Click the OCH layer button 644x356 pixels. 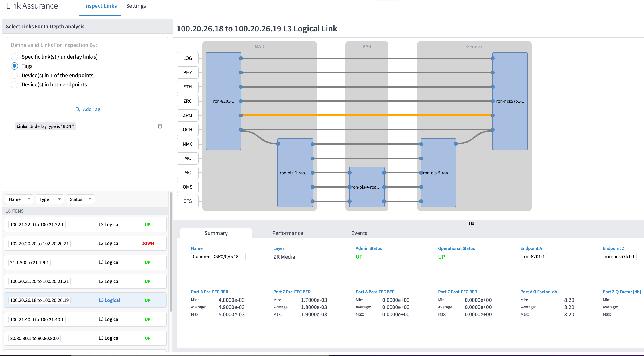coord(187,130)
